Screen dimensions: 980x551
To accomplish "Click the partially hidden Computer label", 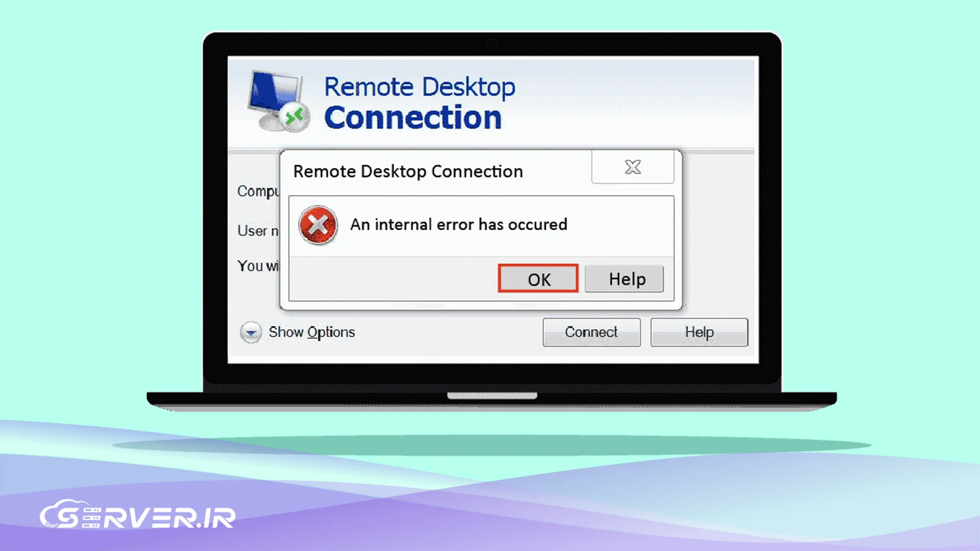I will click(x=258, y=191).
